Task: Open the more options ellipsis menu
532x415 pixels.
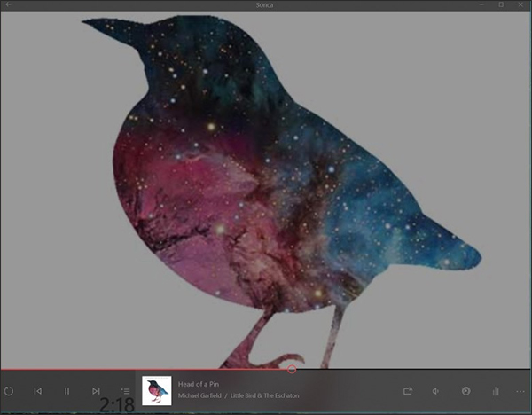Action: (x=520, y=391)
